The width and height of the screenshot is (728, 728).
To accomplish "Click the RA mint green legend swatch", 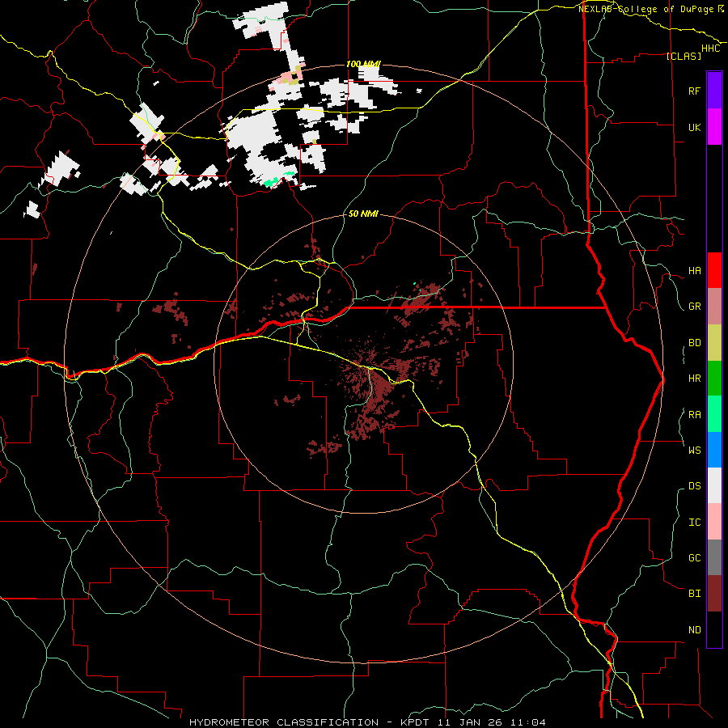I will click(714, 414).
